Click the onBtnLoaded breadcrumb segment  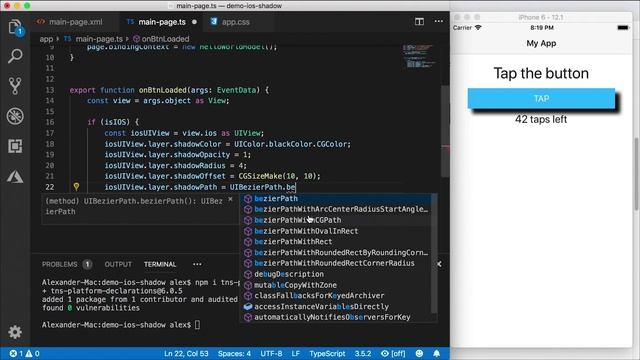tap(165, 39)
